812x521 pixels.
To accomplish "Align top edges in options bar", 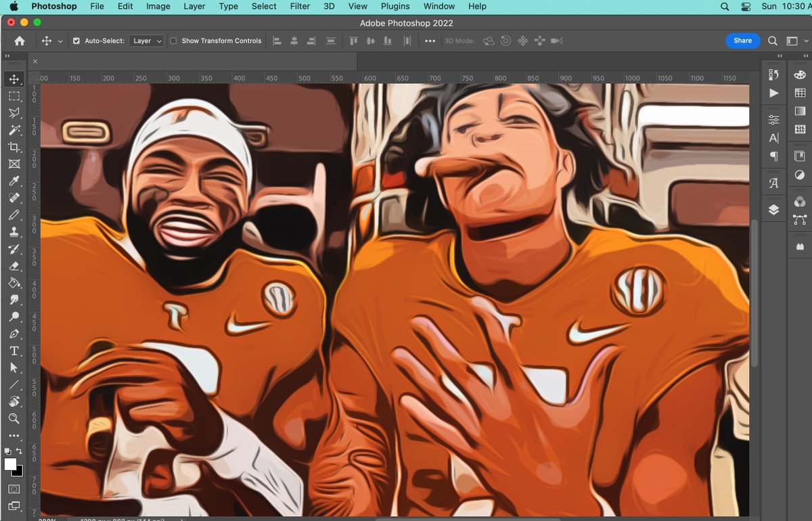I will (353, 41).
